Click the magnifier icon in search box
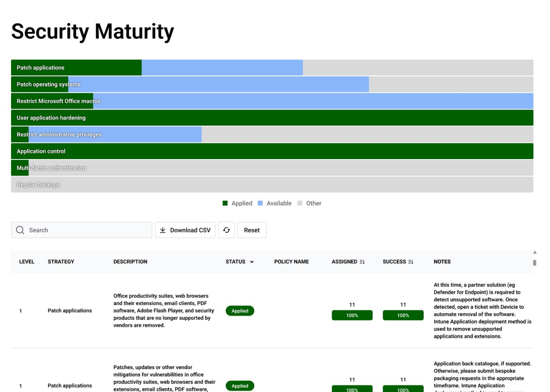550x392 pixels. [20, 230]
